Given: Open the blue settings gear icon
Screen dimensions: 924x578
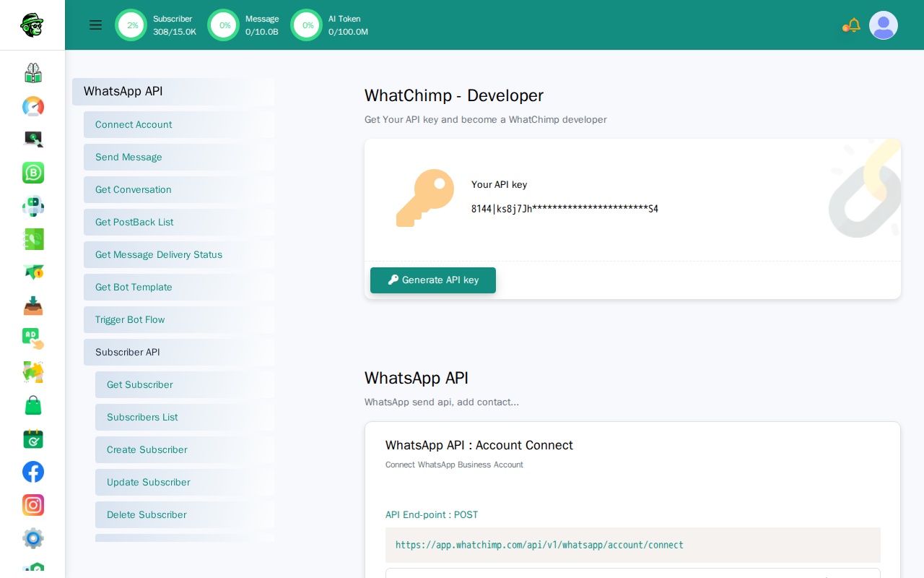Looking at the screenshot, I should pos(33,538).
